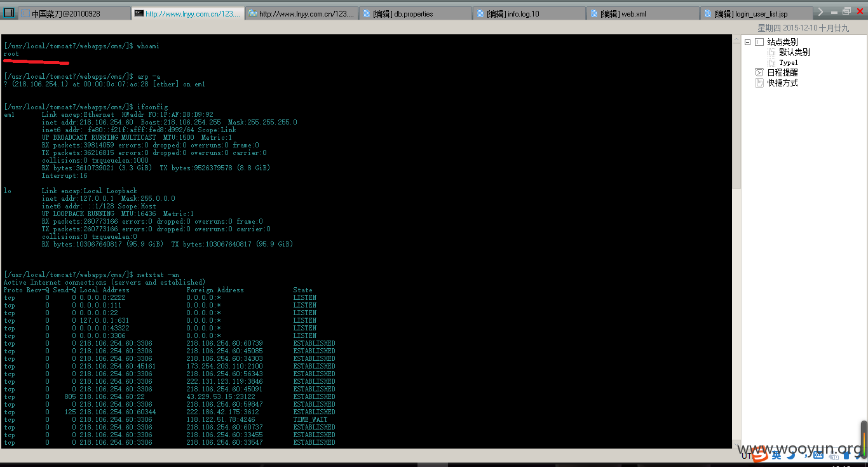This screenshot has height=467, width=868.
Task: Close the window with red X button
Action: [858, 11]
